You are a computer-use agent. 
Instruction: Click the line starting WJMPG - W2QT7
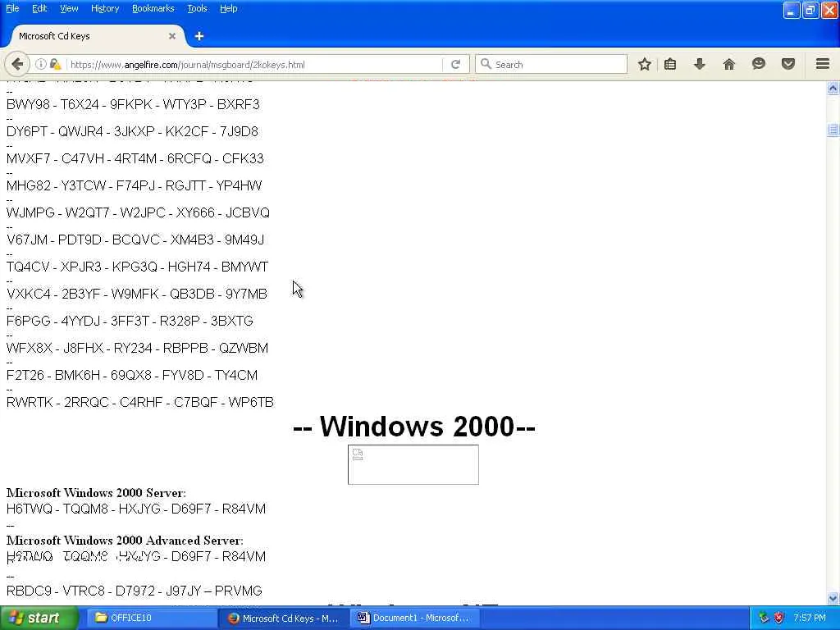138,212
